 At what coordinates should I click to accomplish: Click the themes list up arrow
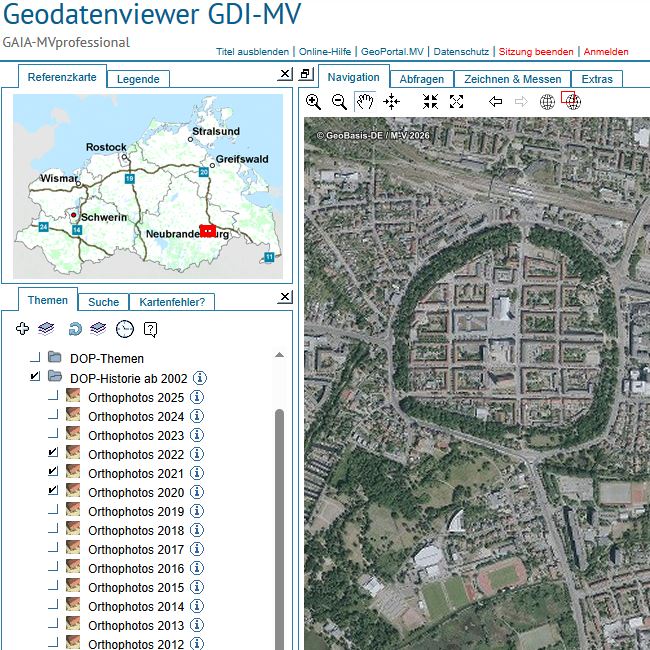pos(279,355)
